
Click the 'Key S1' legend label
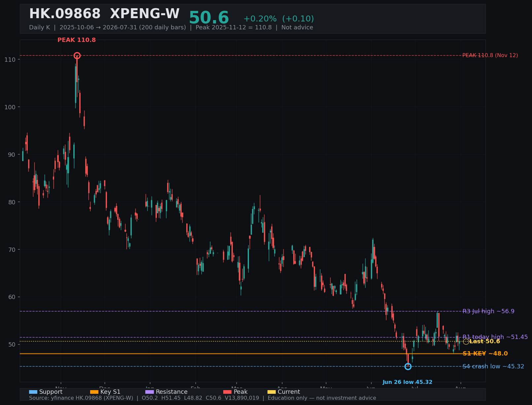click(110, 392)
